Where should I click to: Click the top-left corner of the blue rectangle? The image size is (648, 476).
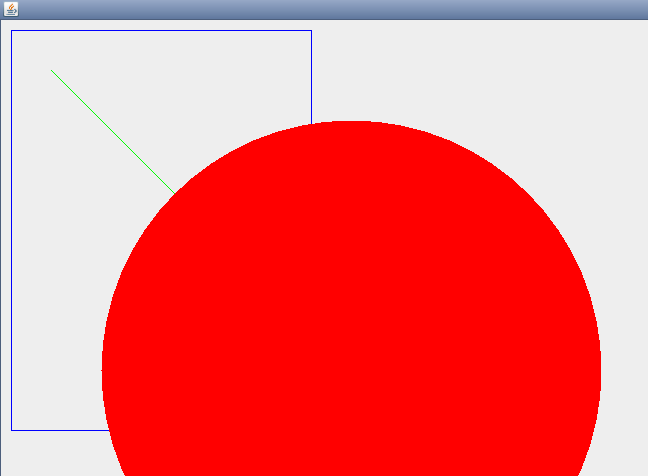(x=11, y=31)
